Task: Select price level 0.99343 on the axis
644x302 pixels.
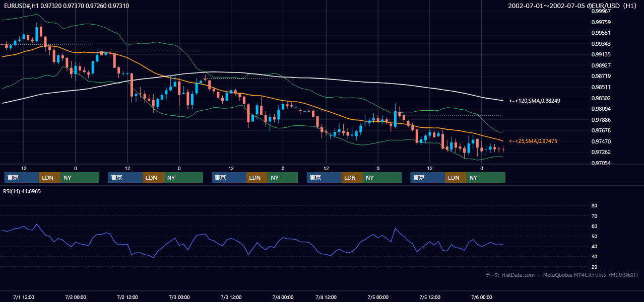Action: tap(601, 44)
